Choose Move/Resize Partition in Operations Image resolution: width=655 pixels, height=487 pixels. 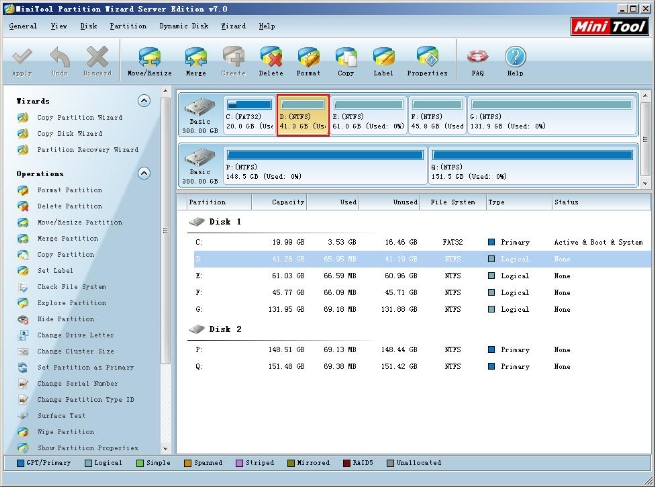tap(79, 222)
